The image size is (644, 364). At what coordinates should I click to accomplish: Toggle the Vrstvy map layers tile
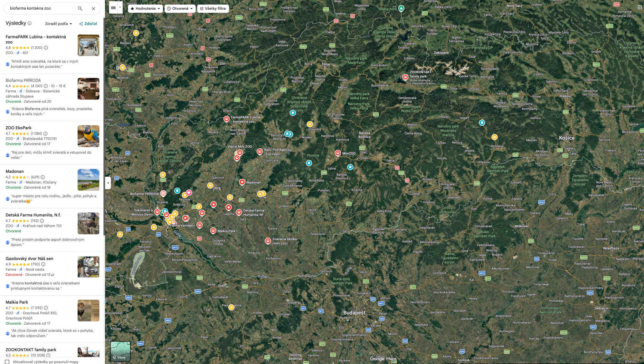(x=120, y=351)
